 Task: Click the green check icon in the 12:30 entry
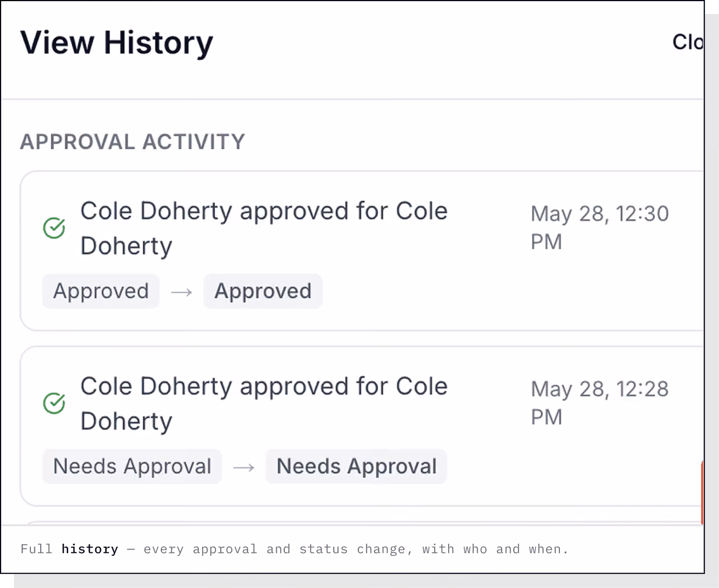click(x=54, y=228)
